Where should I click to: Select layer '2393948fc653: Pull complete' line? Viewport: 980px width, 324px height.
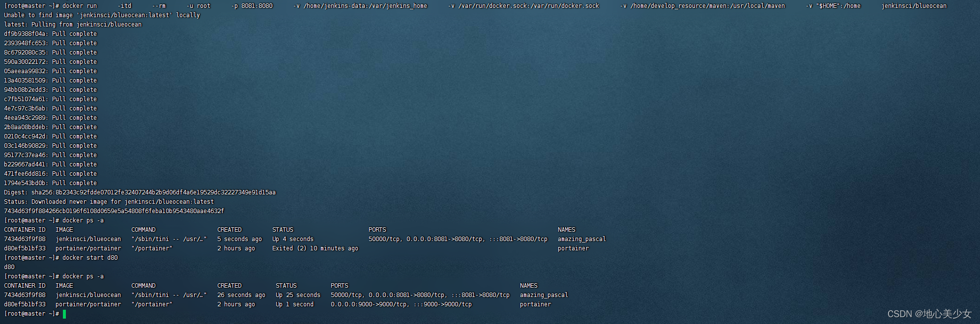coord(51,43)
